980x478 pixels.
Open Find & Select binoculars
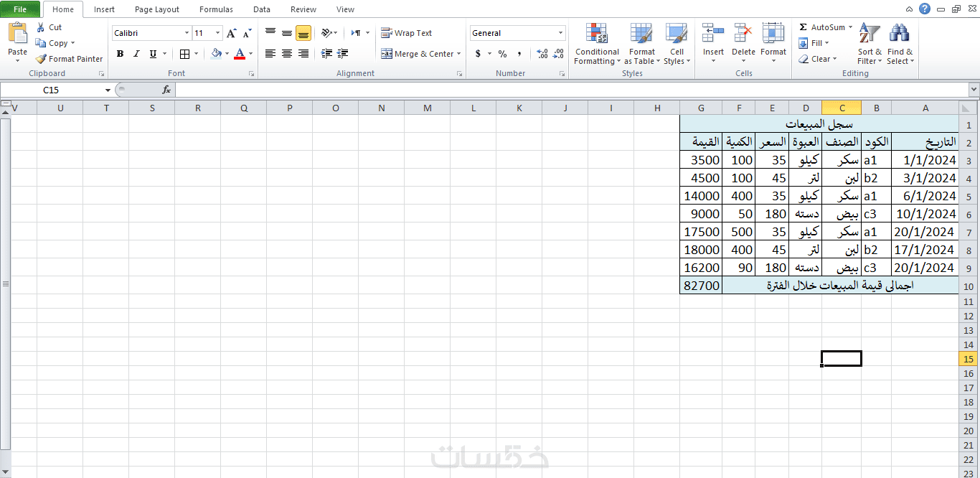pos(900,44)
